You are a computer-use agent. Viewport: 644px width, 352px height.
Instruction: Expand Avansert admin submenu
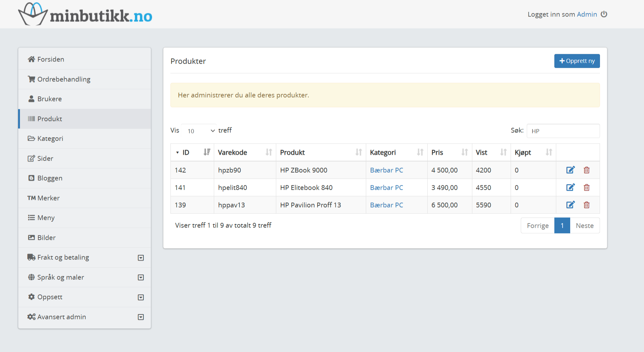141,317
